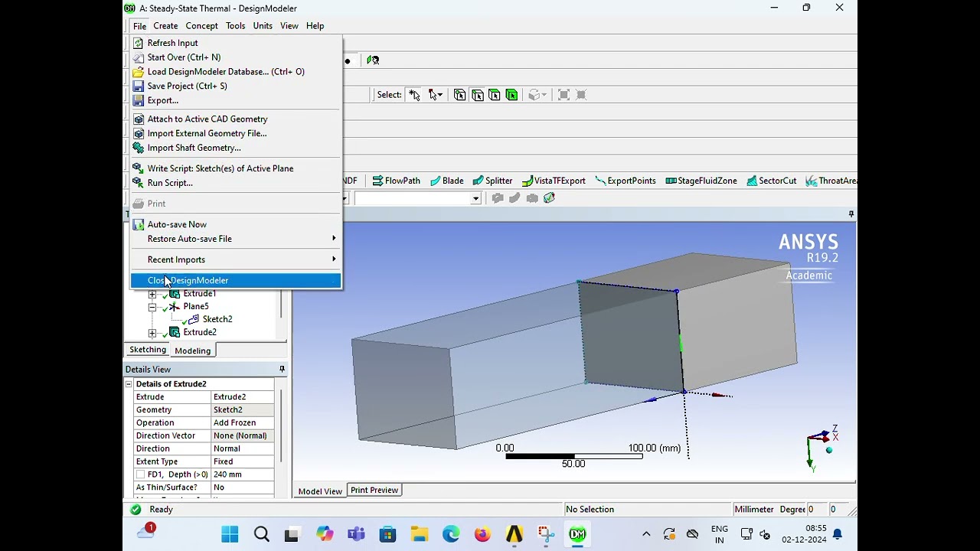Expand the Extrude1 tree node
Image resolution: width=980 pixels, height=551 pixels.
(x=152, y=294)
